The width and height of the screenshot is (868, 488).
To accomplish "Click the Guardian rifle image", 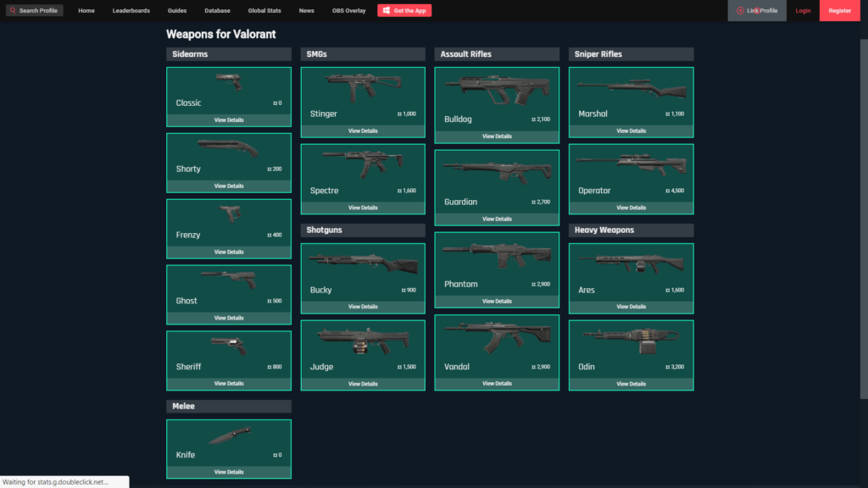I will [497, 172].
